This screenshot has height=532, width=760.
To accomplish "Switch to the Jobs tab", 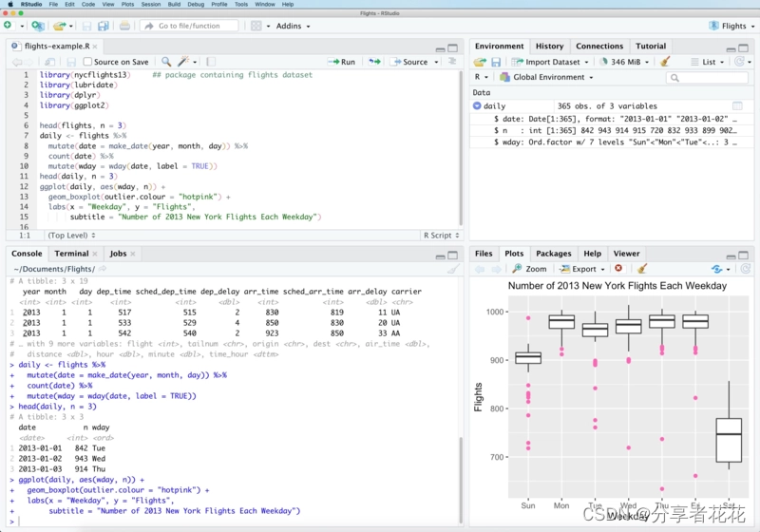I will point(118,254).
